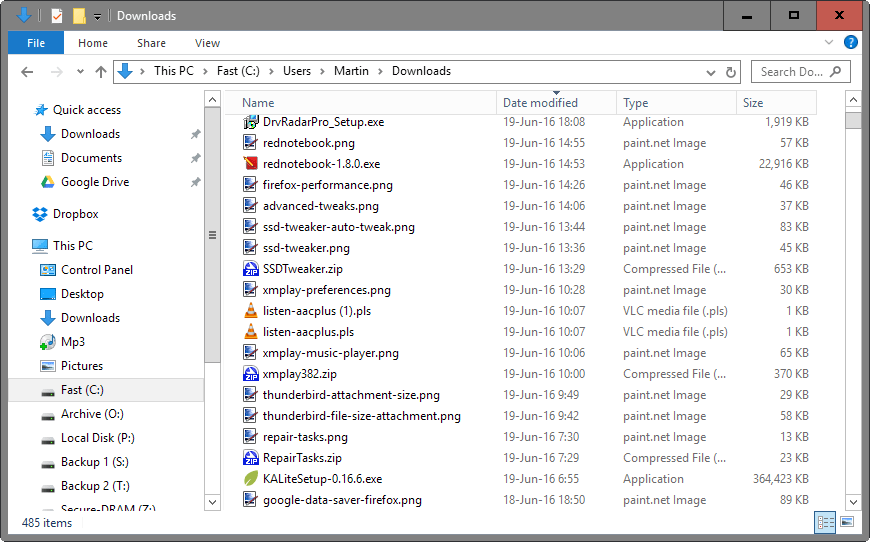Image resolution: width=870 pixels, height=542 pixels.
Task: Switch to the Home ribbon tab
Action: coord(93,43)
